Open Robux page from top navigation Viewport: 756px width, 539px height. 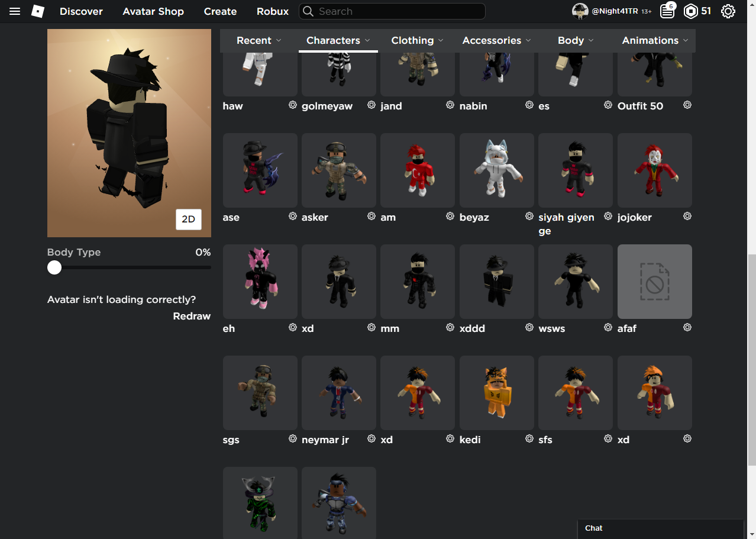[273, 11]
